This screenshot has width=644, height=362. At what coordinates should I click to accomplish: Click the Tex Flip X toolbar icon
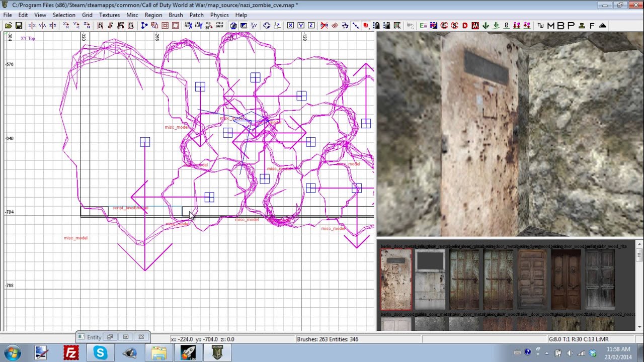click(x=188, y=26)
